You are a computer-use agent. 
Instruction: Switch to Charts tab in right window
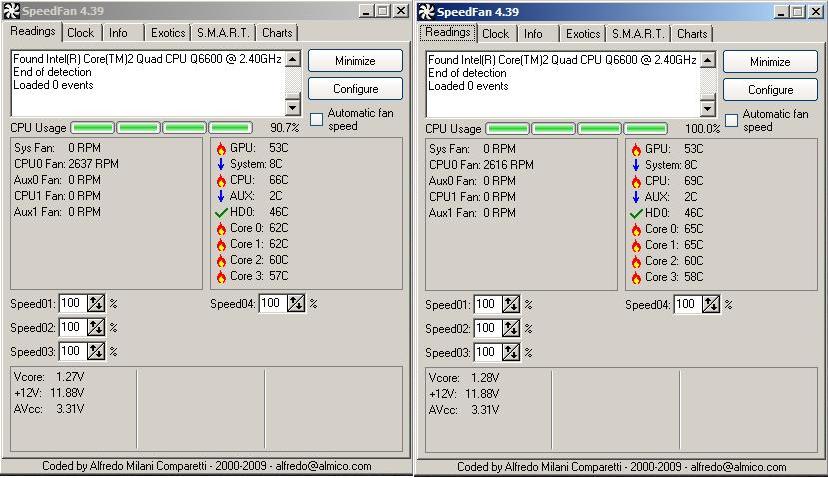click(x=692, y=34)
